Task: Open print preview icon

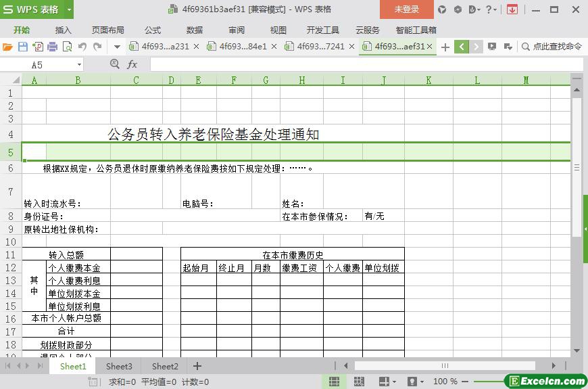Action: coord(67,47)
